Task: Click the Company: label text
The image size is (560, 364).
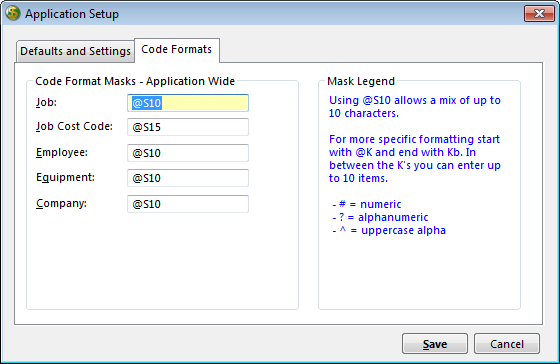Action: coord(61,203)
